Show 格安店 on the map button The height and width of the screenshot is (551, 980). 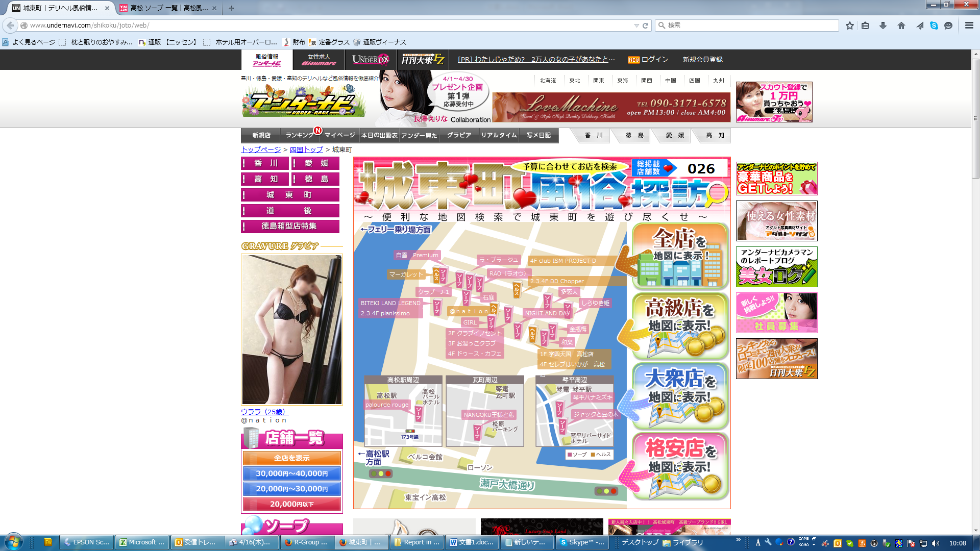coord(679,466)
